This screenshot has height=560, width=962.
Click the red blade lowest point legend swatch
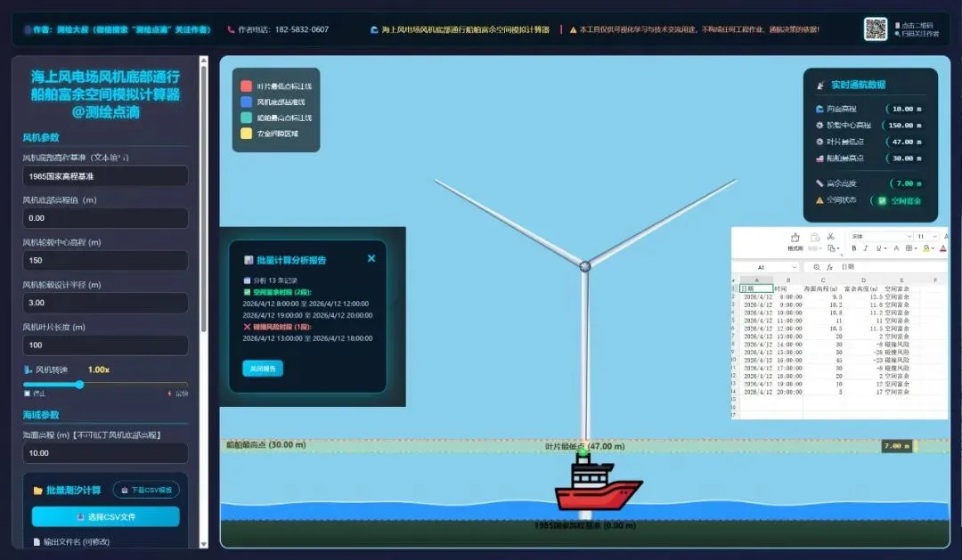[x=246, y=85]
